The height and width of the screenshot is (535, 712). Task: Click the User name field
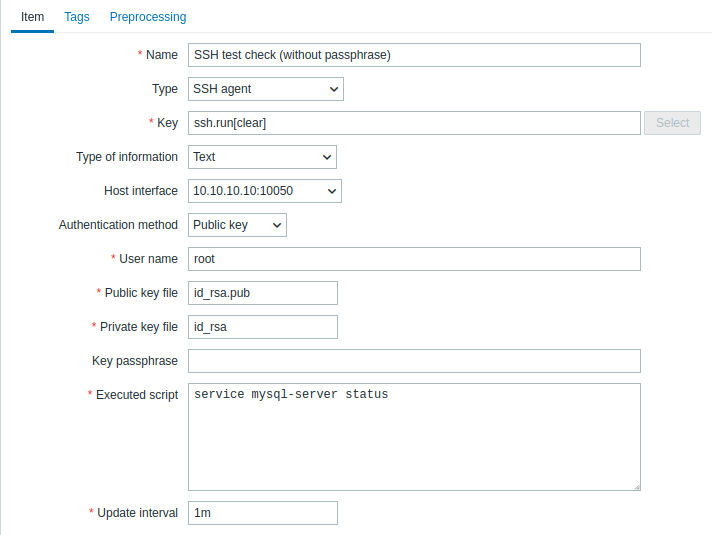[414, 259]
